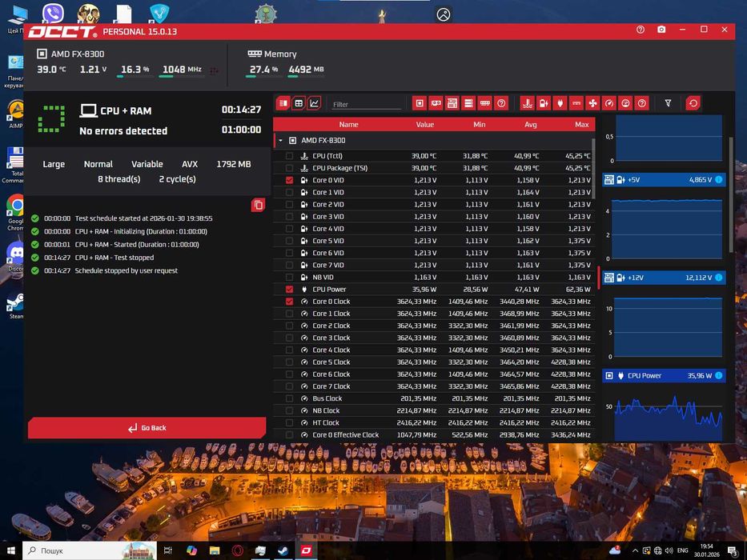Viewport: 747px width, 560px height.
Task: Sort by the Avg column header
Action: (530, 124)
